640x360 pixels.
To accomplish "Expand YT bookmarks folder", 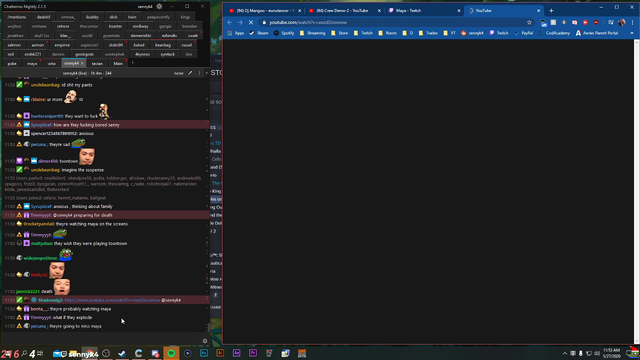I will click(449, 33).
